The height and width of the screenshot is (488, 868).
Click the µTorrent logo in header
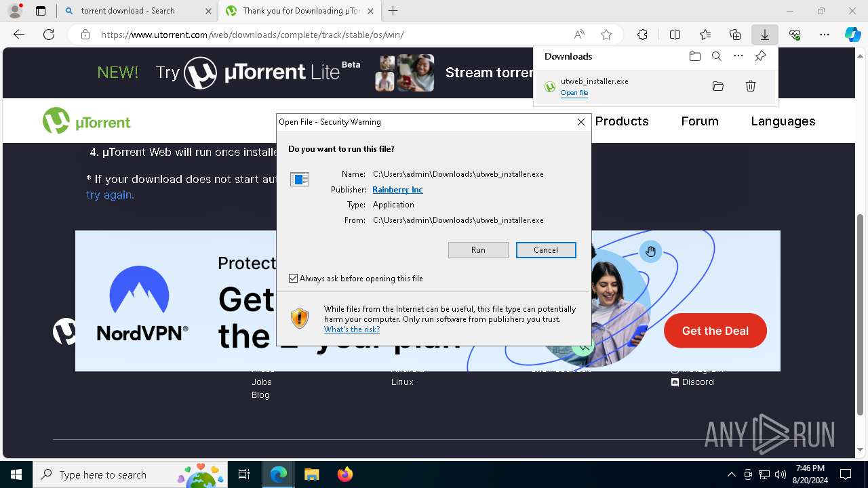(87, 121)
